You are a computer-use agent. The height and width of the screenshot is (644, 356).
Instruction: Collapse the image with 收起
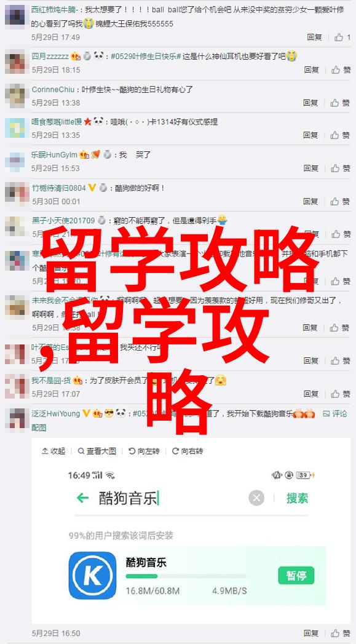(x=53, y=451)
